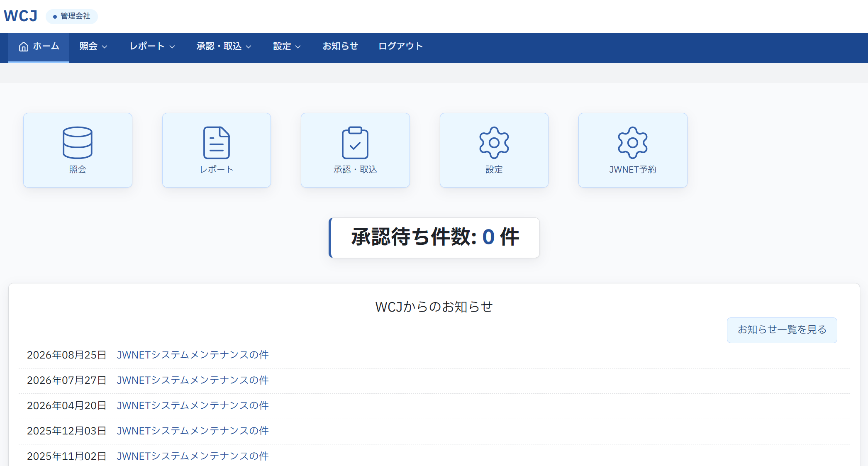This screenshot has height=466, width=868.
Task: Click the document icon on レポート card
Action: point(217,143)
